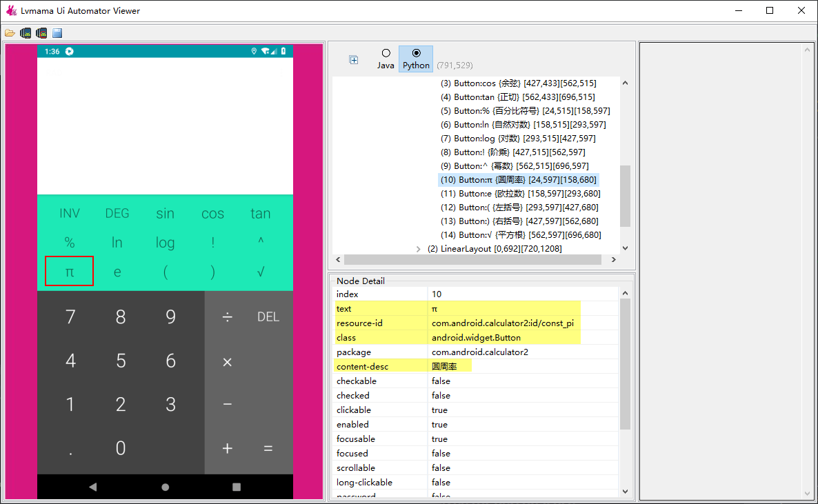
Task: Tap the sin function on the calculator
Action: pos(165,214)
